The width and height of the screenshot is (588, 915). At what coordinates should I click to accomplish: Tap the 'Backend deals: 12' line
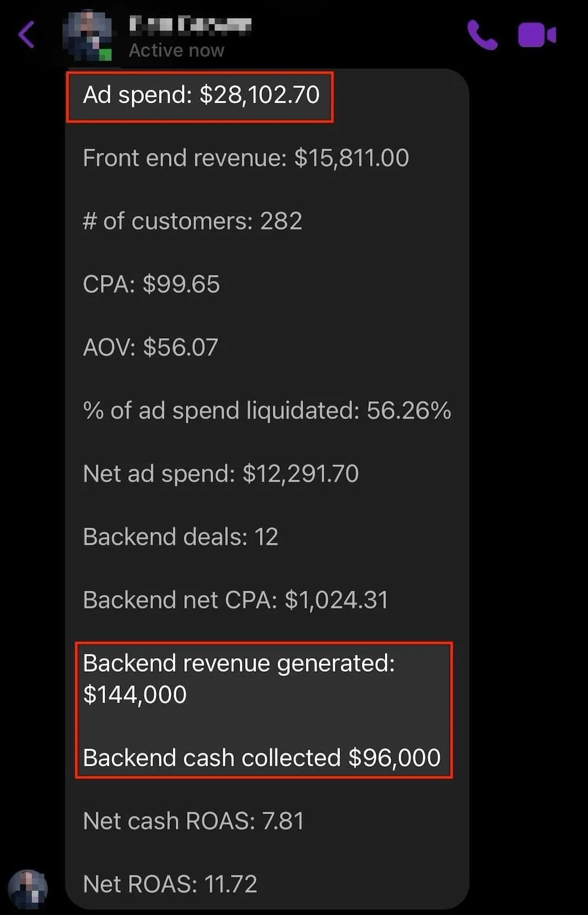coord(181,537)
